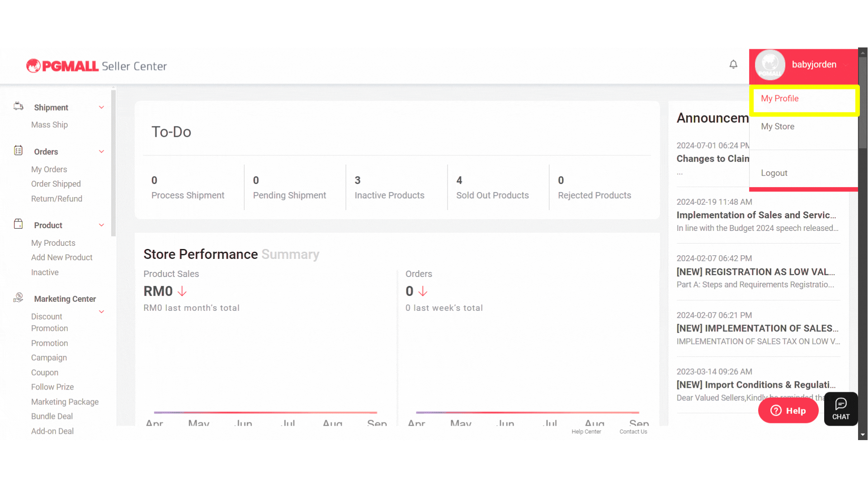The height and width of the screenshot is (488, 868).
Task: Choose Logout in the dropdown menu
Action: click(x=774, y=173)
